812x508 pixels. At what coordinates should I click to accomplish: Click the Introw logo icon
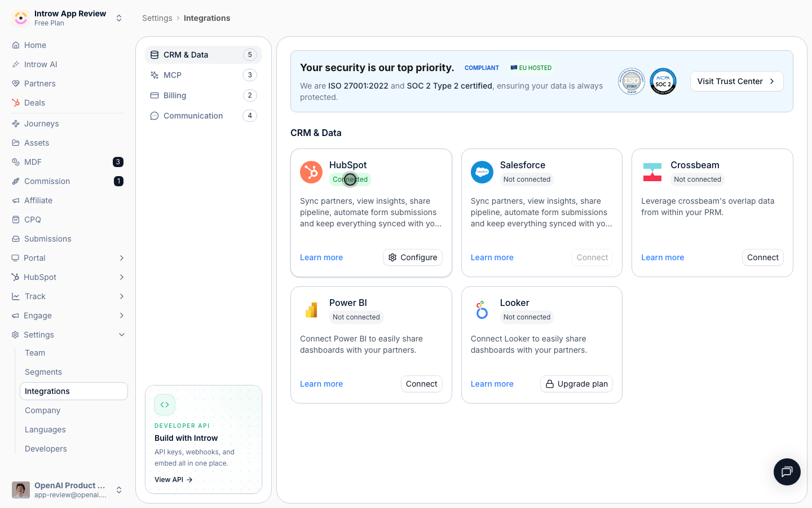click(x=21, y=18)
